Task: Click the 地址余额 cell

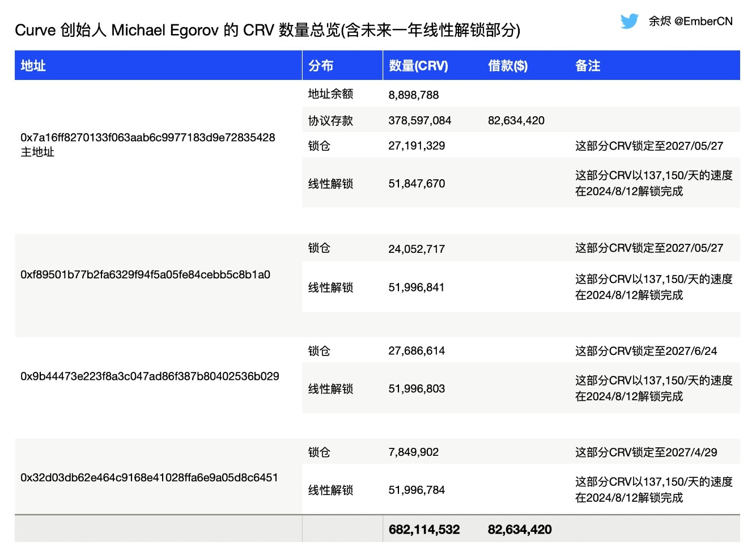Action: point(330,94)
